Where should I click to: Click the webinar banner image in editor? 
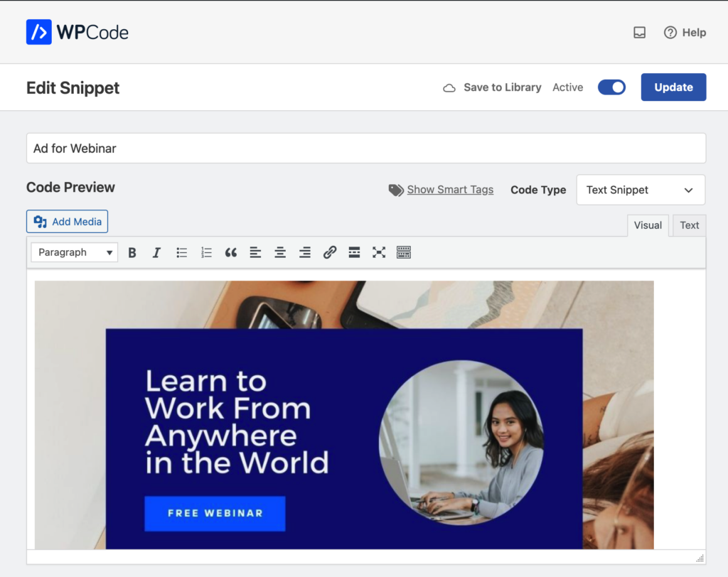(x=344, y=415)
